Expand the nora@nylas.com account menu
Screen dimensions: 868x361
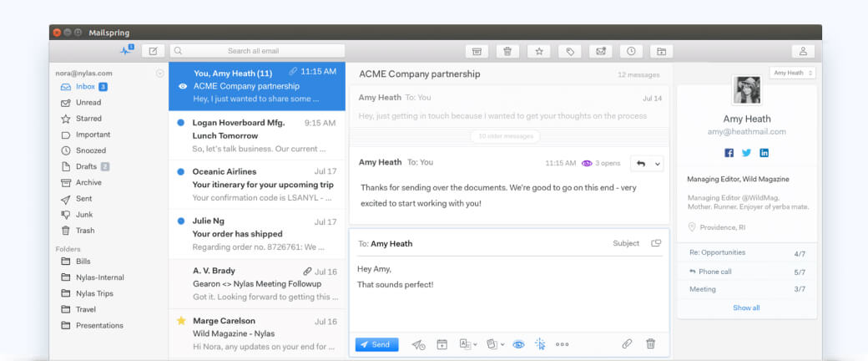[x=160, y=74]
